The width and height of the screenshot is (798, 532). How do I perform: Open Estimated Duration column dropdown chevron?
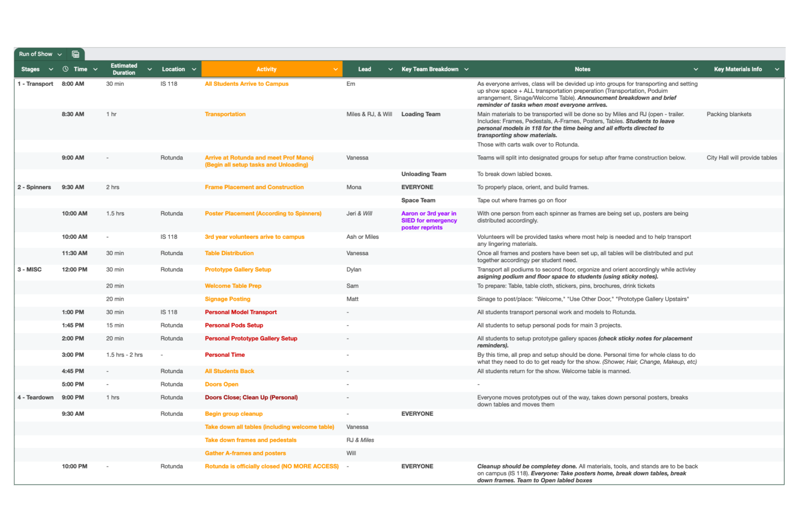[150, 69]
